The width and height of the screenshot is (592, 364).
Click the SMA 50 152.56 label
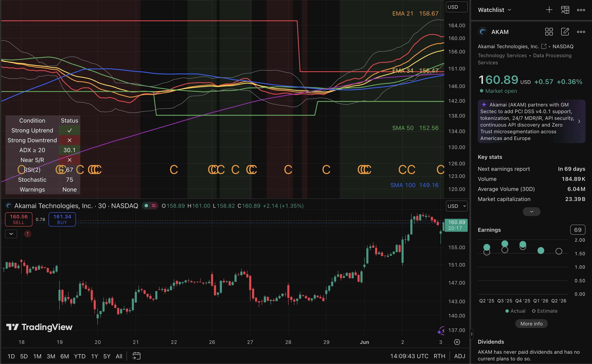[x=415, y=128]
